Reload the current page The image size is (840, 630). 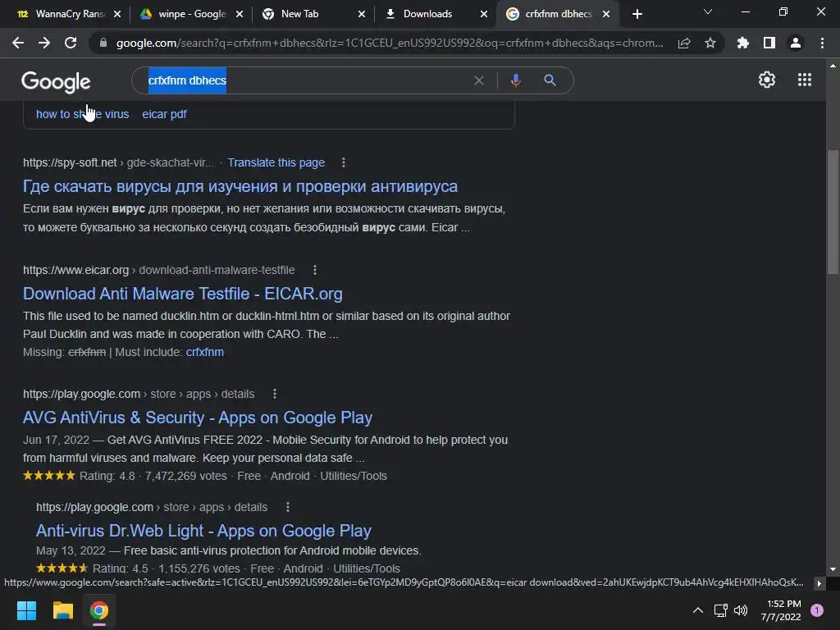[71, 43]
